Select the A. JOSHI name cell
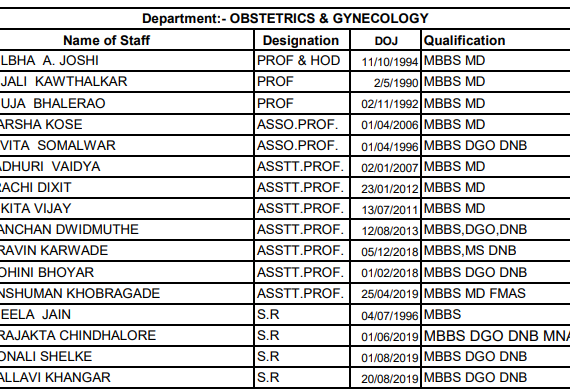Viewport: 570px width, 392px height. (x=49, y=60)
